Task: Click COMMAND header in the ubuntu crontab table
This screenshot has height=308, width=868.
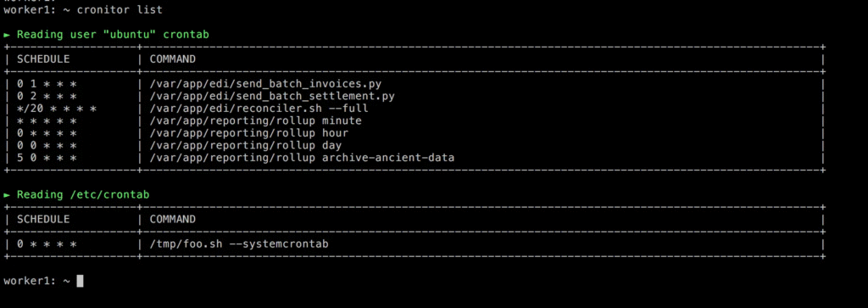Action: point(173,59)
